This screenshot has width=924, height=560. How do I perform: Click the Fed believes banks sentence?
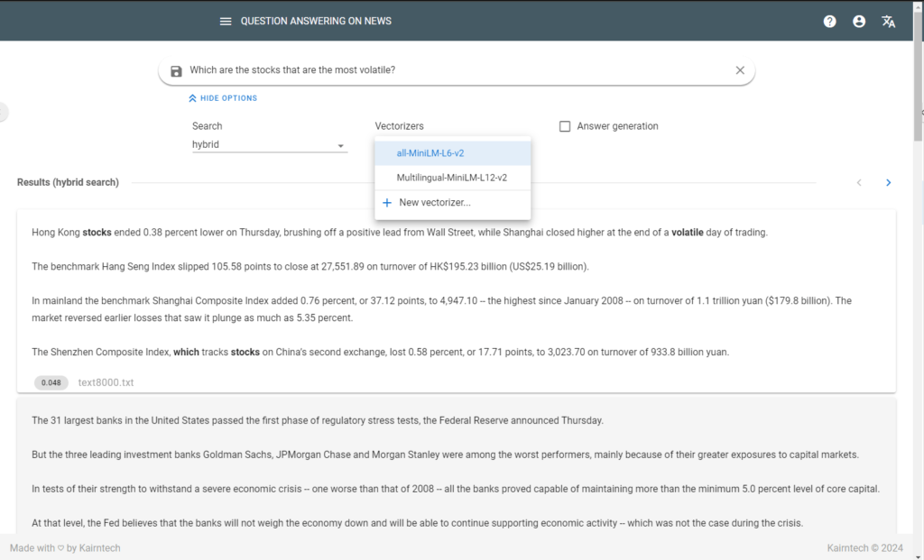point(417,523)
